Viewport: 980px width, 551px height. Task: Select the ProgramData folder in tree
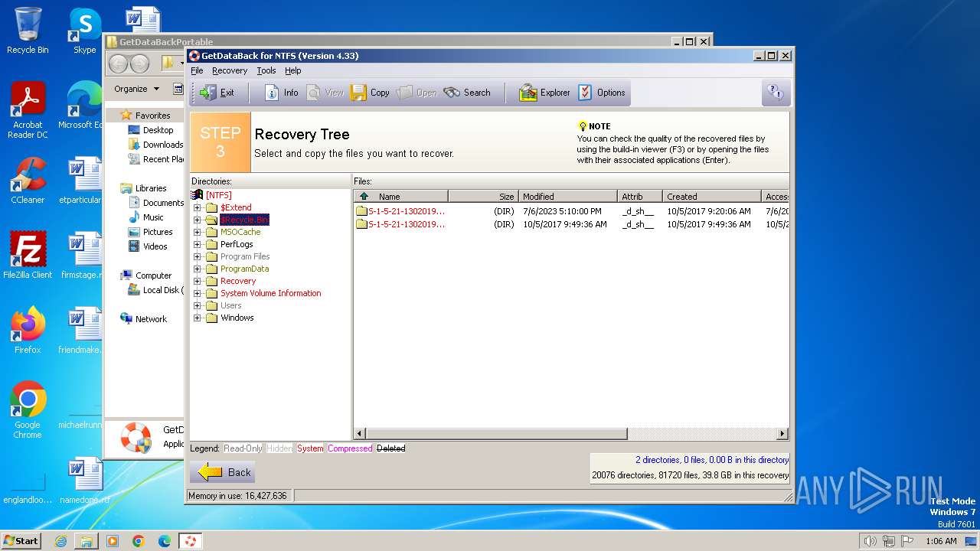coord(244,269)
